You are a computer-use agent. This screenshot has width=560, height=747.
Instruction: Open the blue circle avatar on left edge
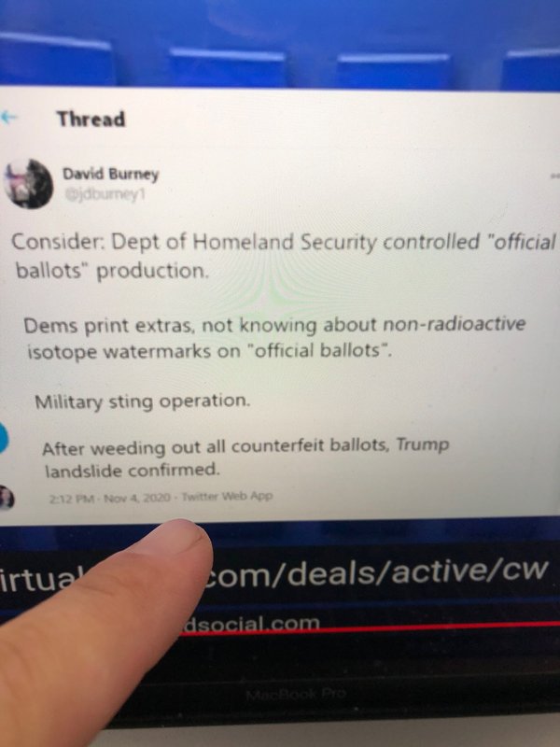pyautogui.click(x=4, y=437)
